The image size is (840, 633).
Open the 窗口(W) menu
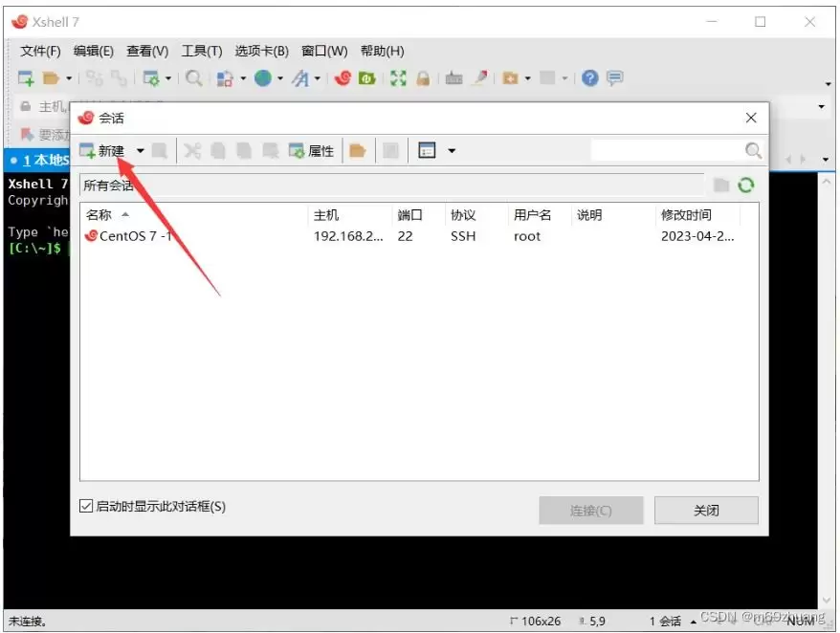click(x=324, y=51)
